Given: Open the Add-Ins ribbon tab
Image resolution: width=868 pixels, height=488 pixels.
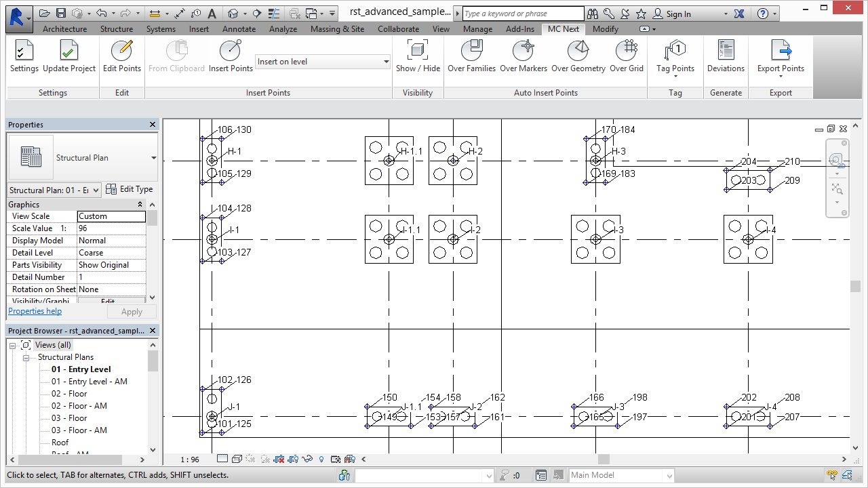Looking at the screenshot, I should click(x=520, y=29).
